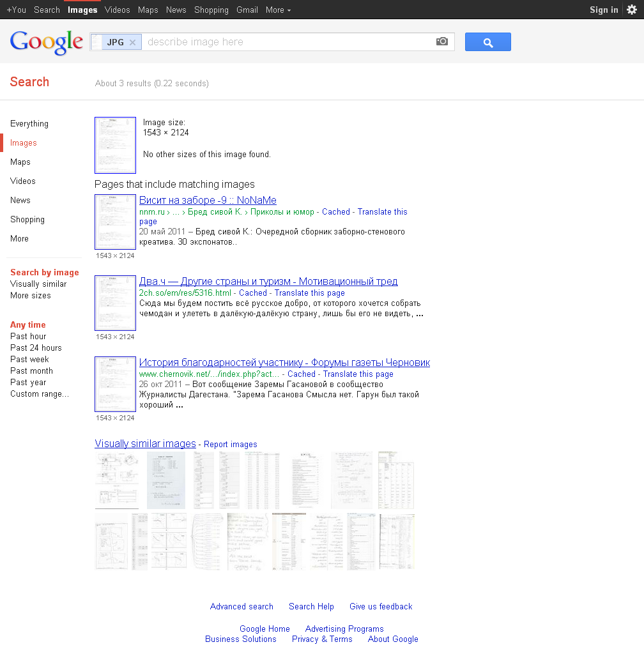Click the camera search-by-image icon
644x656 pixels.
[442, 42]
